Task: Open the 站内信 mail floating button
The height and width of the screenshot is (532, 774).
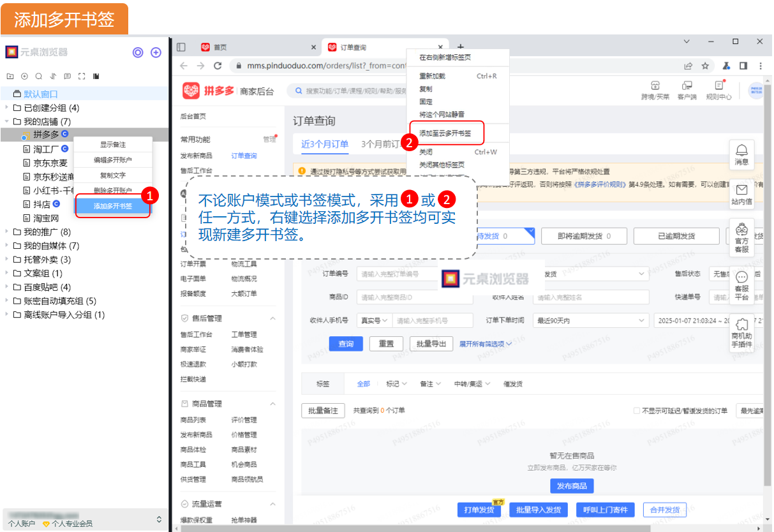Action: click(742, 194)
